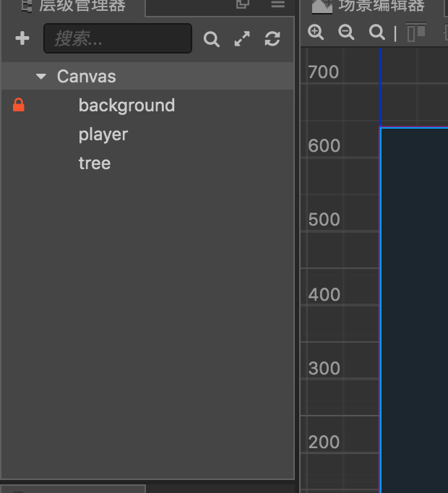Click the align icon in the scene toolbar
This screenshot has height=493, width=448.
[416, 33]
